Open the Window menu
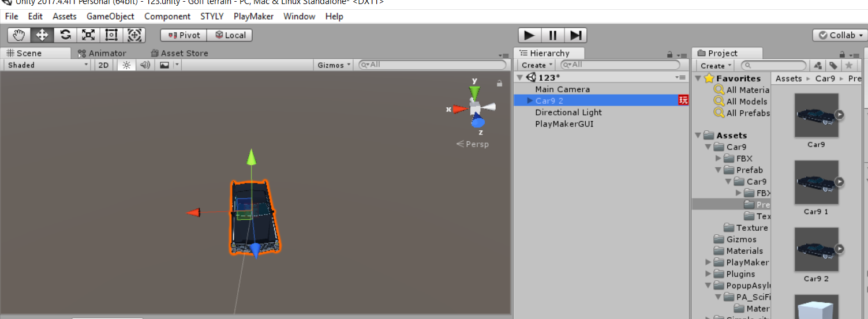 pyautogui.click(x=300, y=16)
